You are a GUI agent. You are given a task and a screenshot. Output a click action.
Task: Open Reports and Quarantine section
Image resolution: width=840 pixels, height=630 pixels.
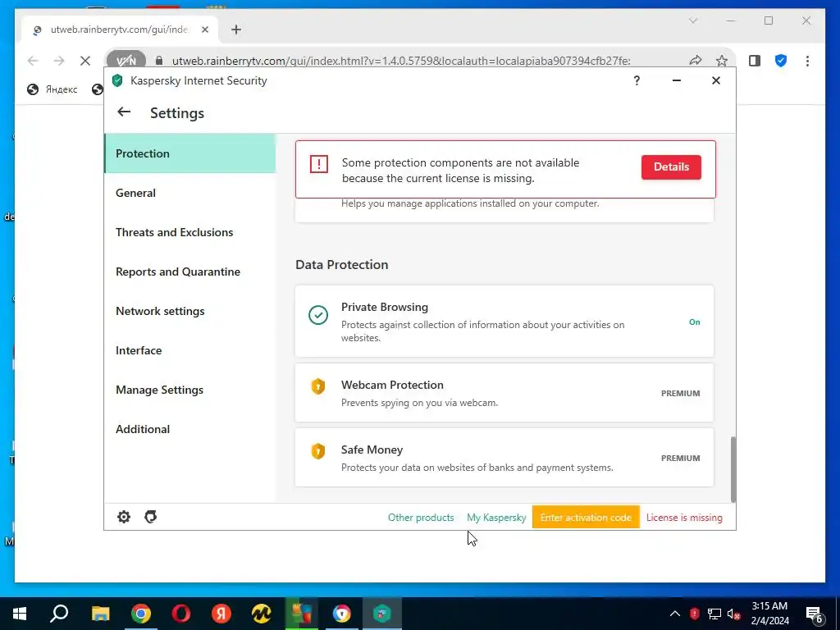(x=189, y=272)
